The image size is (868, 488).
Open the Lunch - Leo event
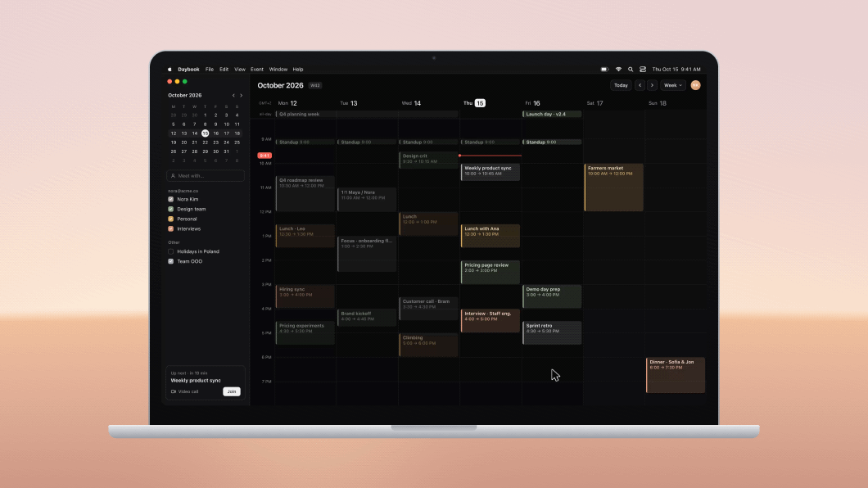coord(305,236)
